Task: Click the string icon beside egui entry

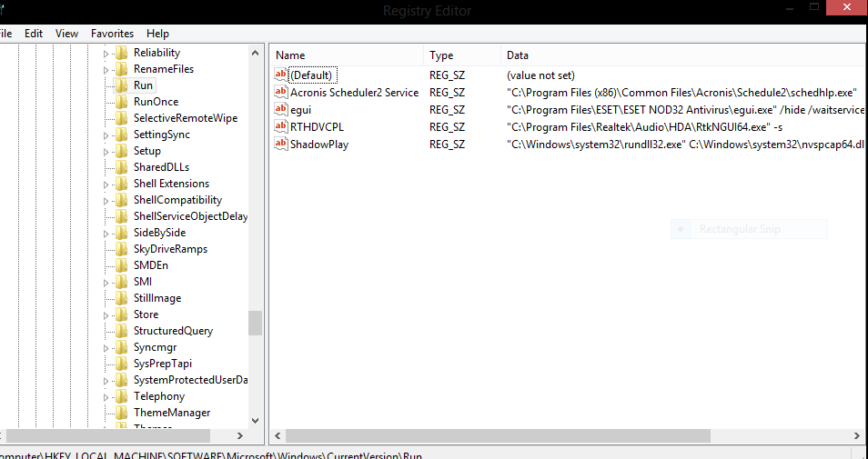Action: [x=281, y=109]
